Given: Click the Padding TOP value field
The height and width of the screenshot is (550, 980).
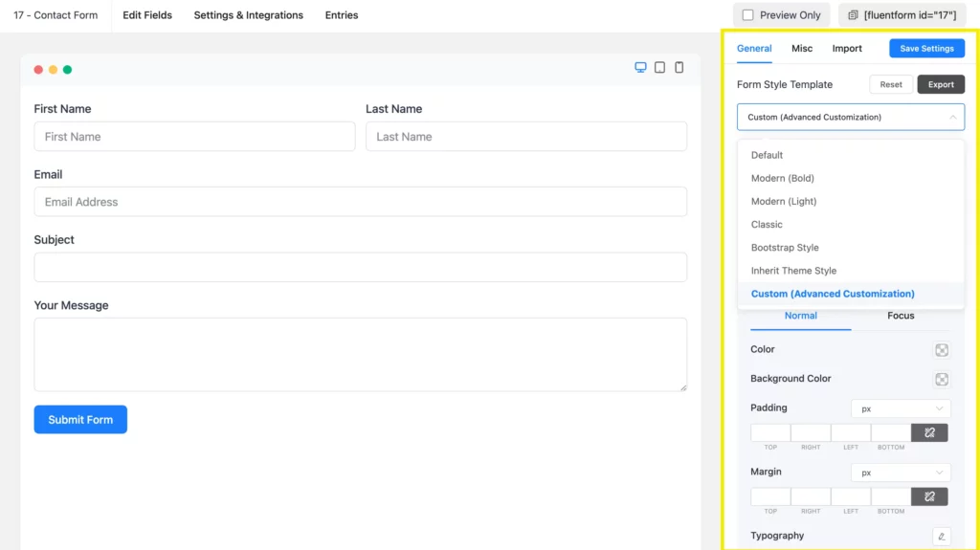Looking at the screenshot, I should point(770,432).
